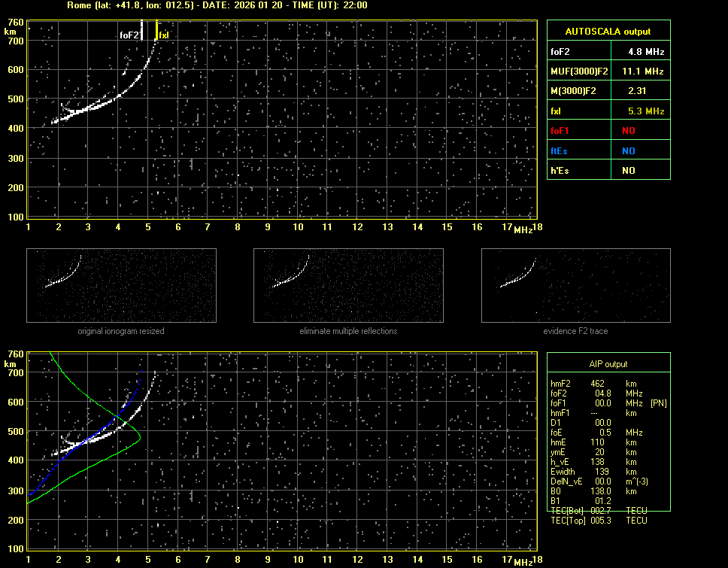Click the AUTOSCALA output header

tap(608, 32)
